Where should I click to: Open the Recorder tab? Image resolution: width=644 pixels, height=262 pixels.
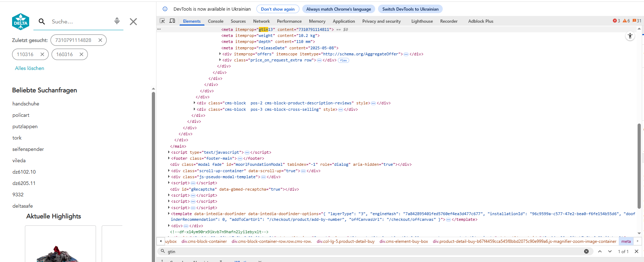point(449,21)
